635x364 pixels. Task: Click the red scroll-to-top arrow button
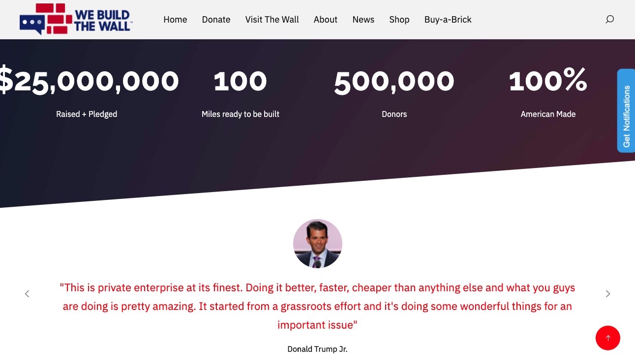tap(607, 338)
